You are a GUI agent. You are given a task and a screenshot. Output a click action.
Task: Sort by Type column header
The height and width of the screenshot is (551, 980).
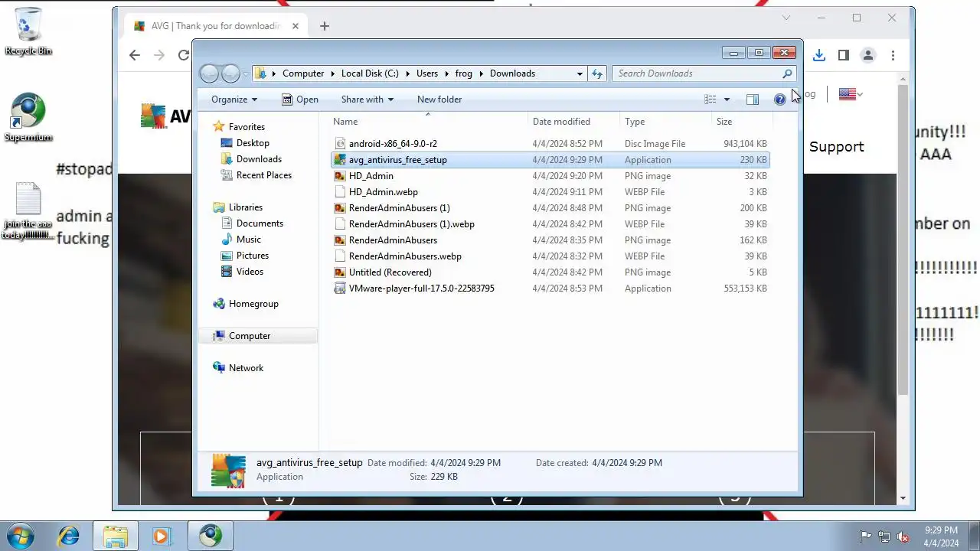[666, 122]
